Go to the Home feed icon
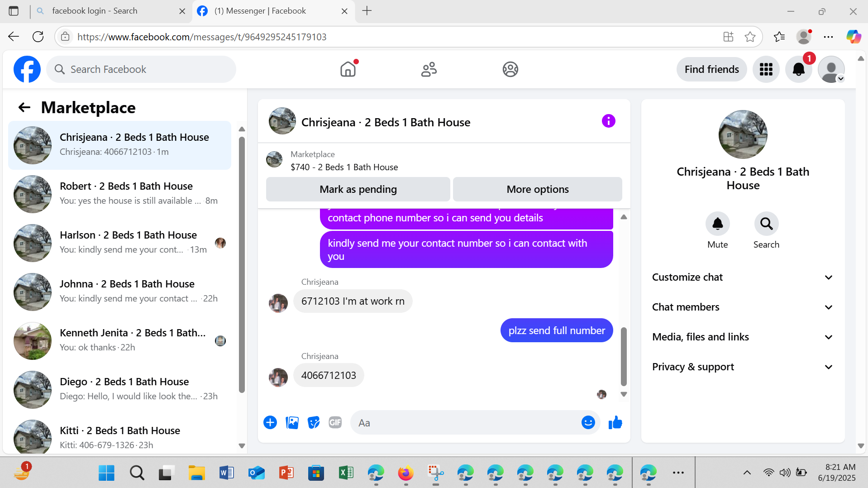 pyautogui.click(x=348, y=69)
